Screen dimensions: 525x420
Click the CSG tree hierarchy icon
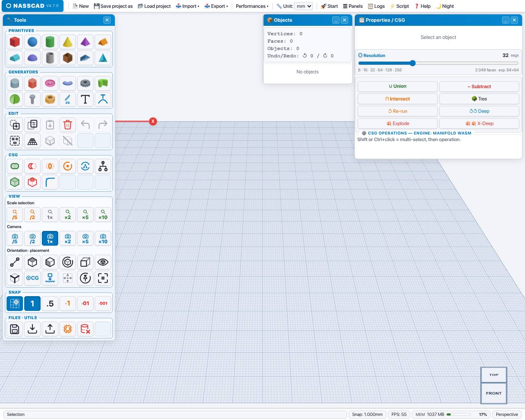(103, 166)
